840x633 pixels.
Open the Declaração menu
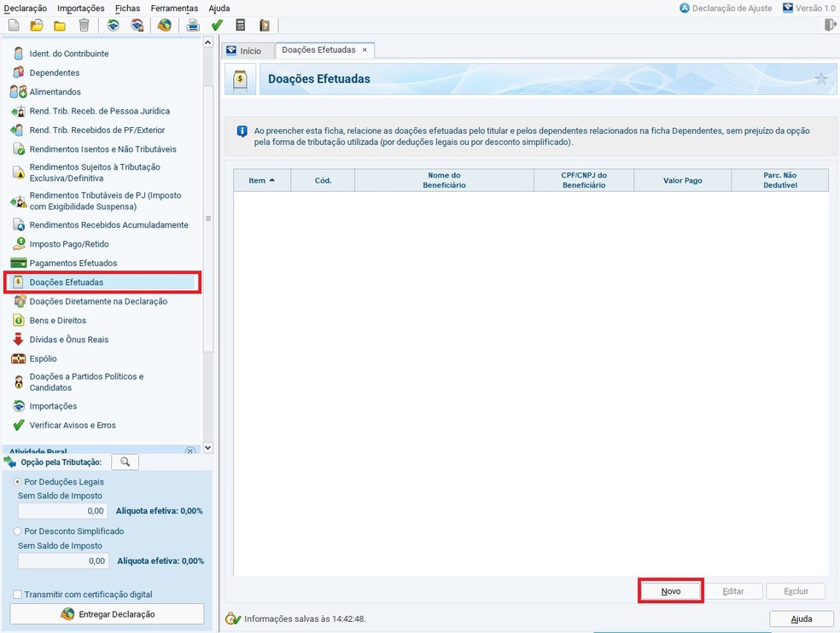[25, 8]
